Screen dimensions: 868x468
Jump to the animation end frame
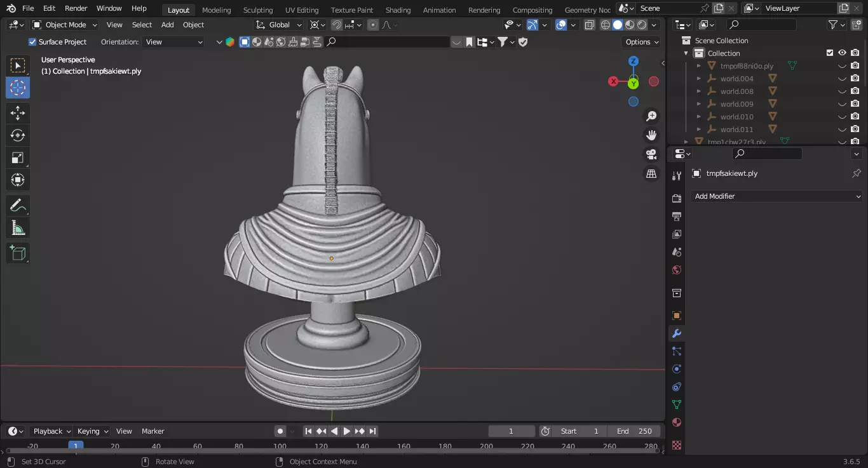[372, 431]
